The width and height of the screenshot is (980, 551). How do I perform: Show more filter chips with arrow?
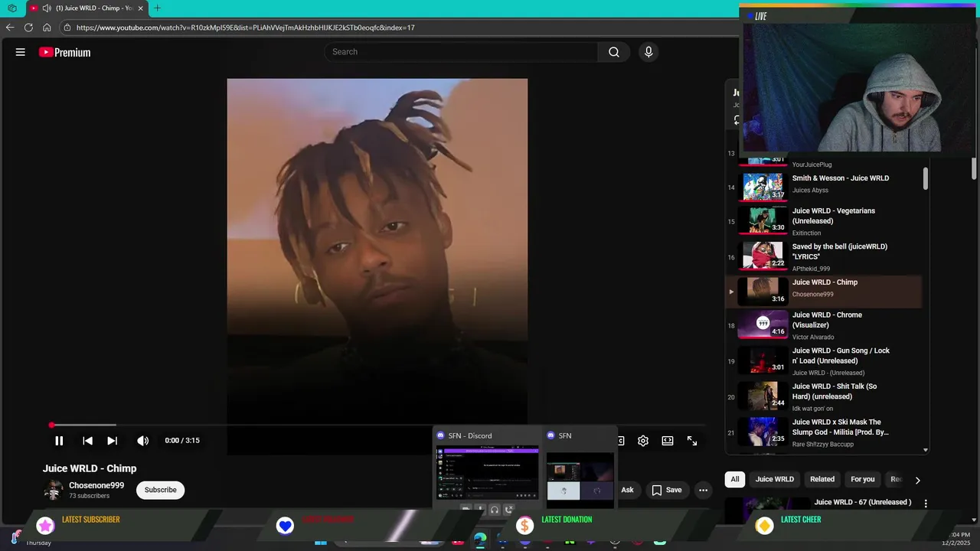(x=917, y=480)
